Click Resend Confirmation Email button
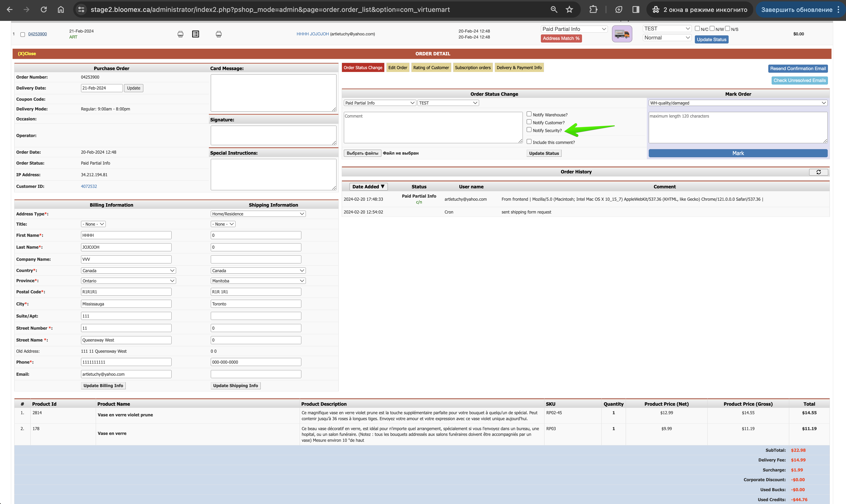 pyautogui.click(x=798, y=69)
